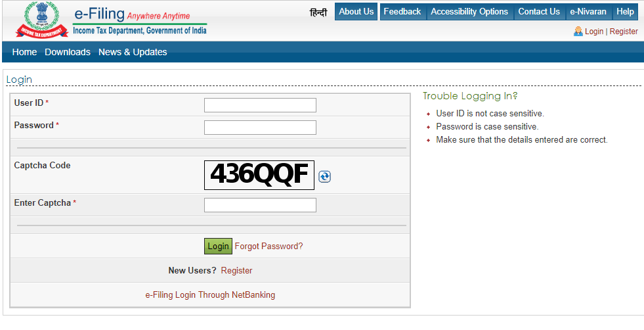Click the Password input field
The width and height of the screenshot is (644, 330).
tap(260, 128)
